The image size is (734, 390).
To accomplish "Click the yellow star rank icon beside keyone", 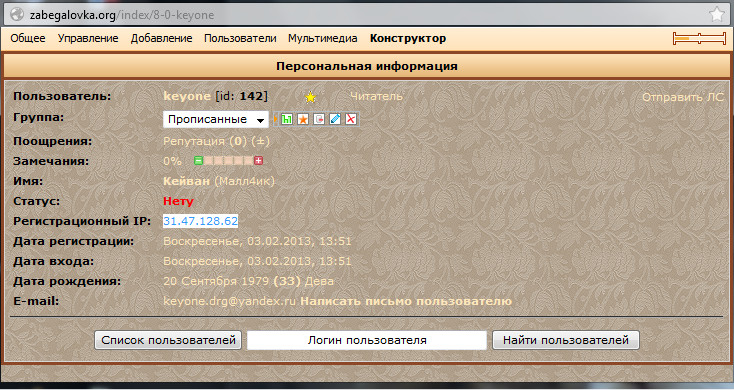I will 310,97.
